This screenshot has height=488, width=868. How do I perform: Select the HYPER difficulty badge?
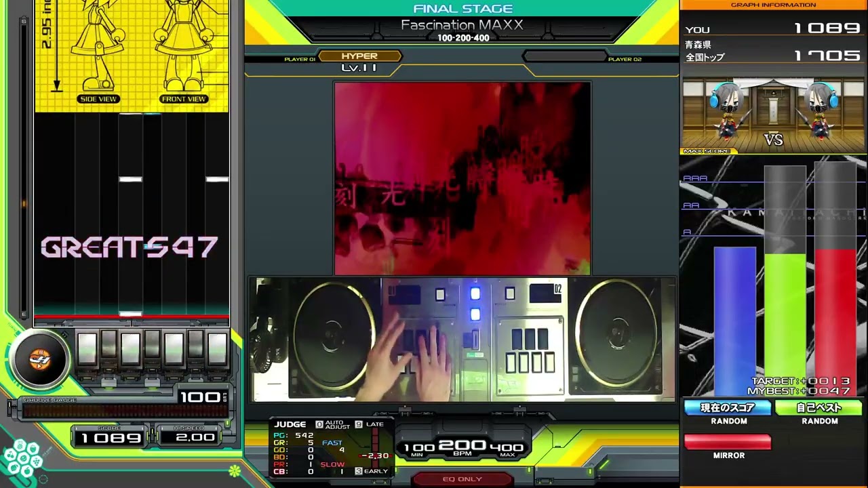(359, 56)
